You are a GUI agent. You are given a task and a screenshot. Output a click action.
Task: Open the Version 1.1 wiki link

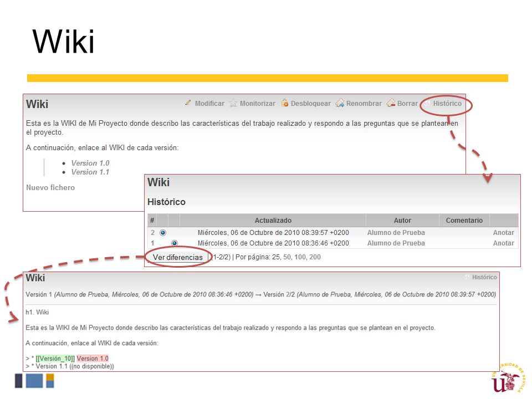[x=90, y=172]
